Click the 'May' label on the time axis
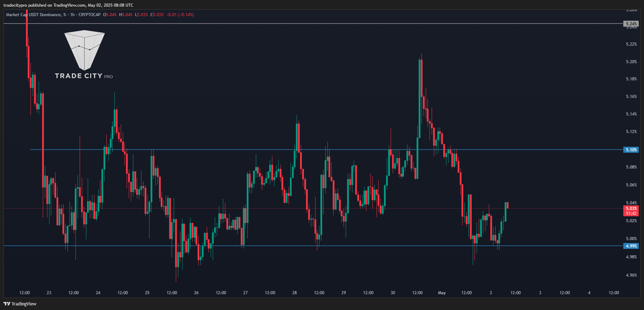Screen dimensions: 644x310 (x=442, y=293)
